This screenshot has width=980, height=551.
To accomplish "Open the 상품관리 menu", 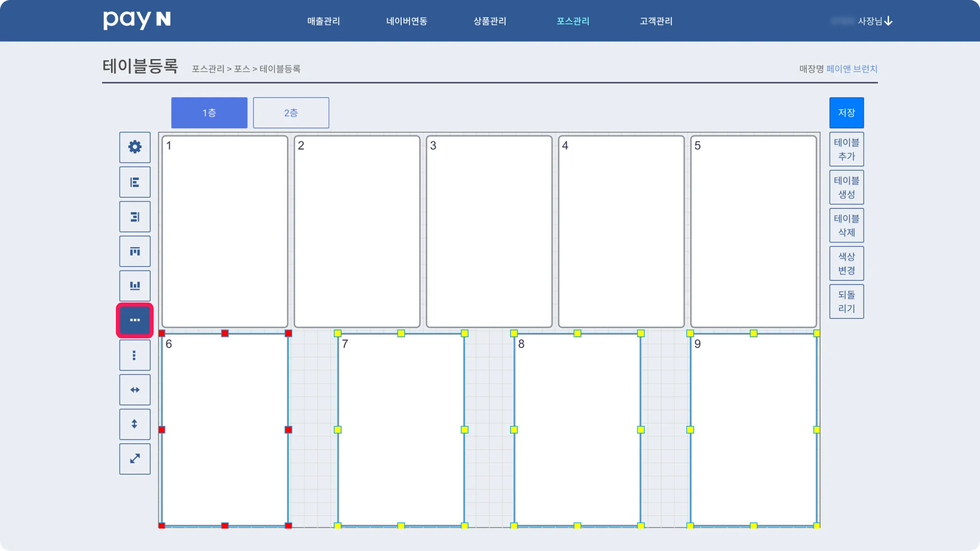I will [490, 21].
